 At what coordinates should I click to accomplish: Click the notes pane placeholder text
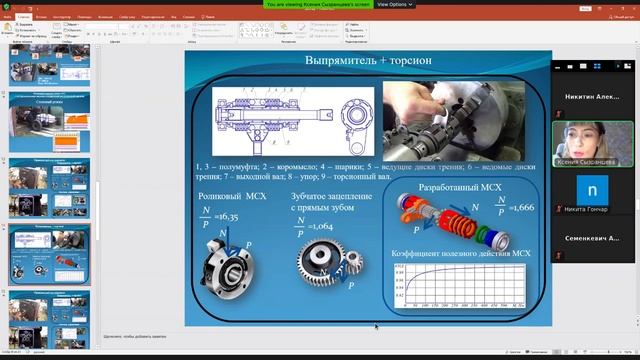coord(135,337)
